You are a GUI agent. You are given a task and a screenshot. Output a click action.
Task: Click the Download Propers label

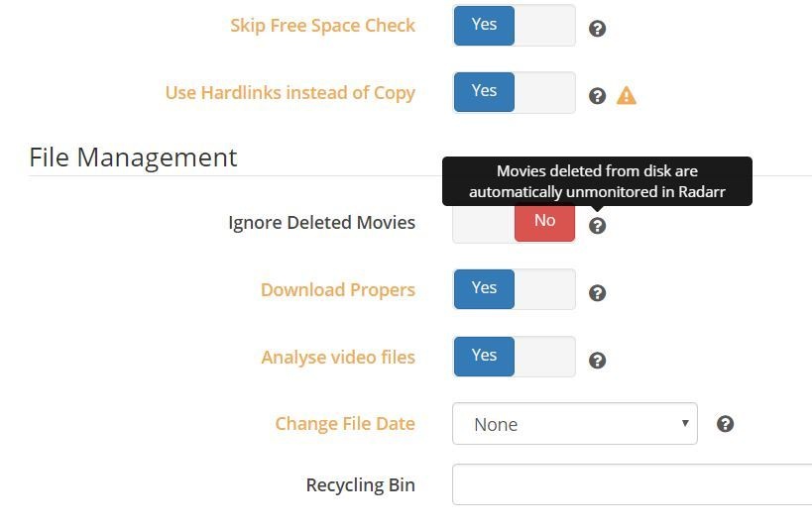(x=337, y=290)
